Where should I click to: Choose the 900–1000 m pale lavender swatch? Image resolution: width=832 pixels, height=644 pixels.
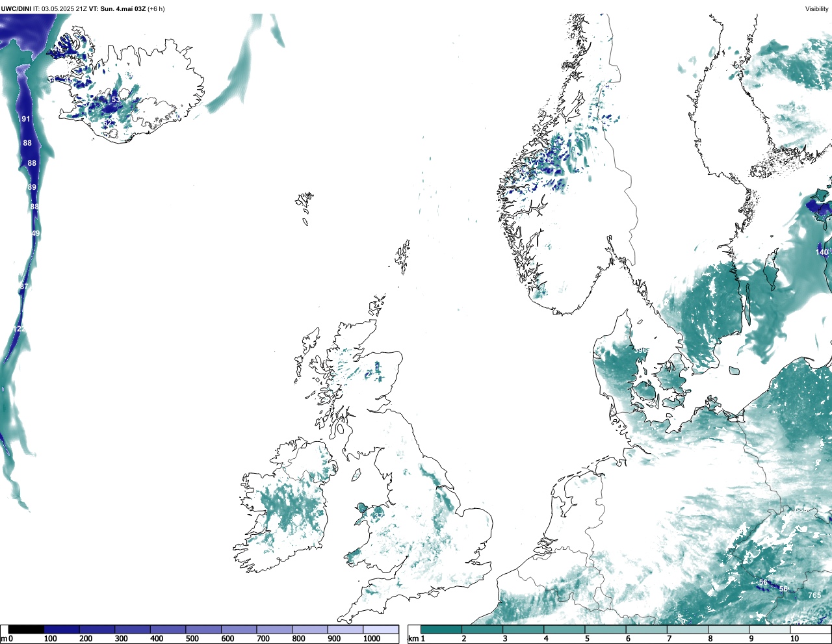click(x=345, y=629)
